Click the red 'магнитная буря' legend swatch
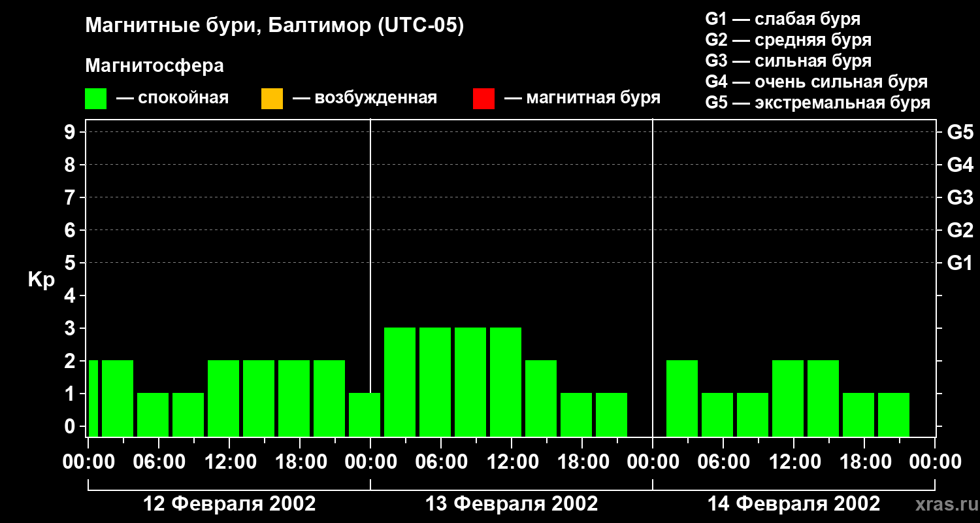Screen dimensions: 980x523 (x=483, y=99)
